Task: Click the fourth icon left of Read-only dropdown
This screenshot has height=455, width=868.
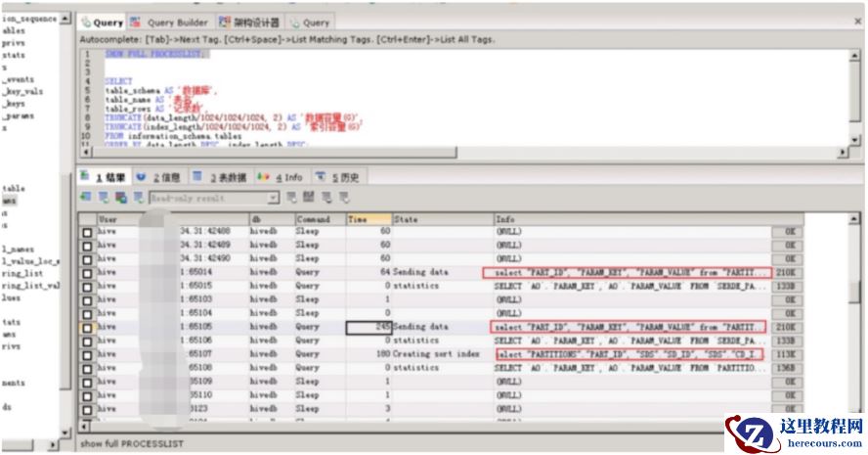Action: 139,197
